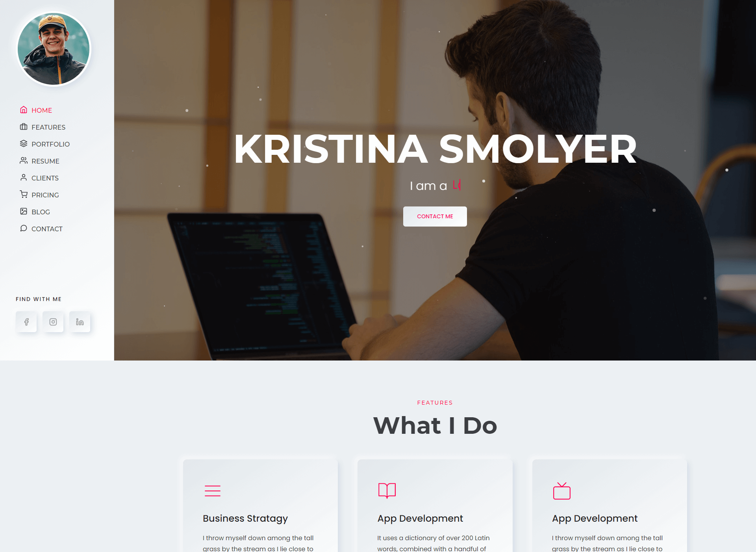Open the PORTFOLIO menu section
756x552 pixels.
point(50,144)
